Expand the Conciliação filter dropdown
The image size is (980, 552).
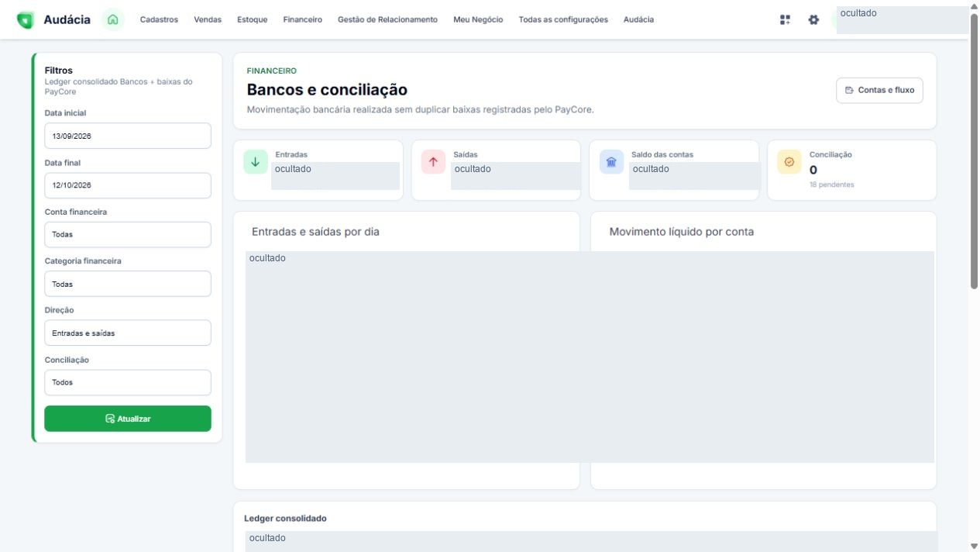point(128,382)
